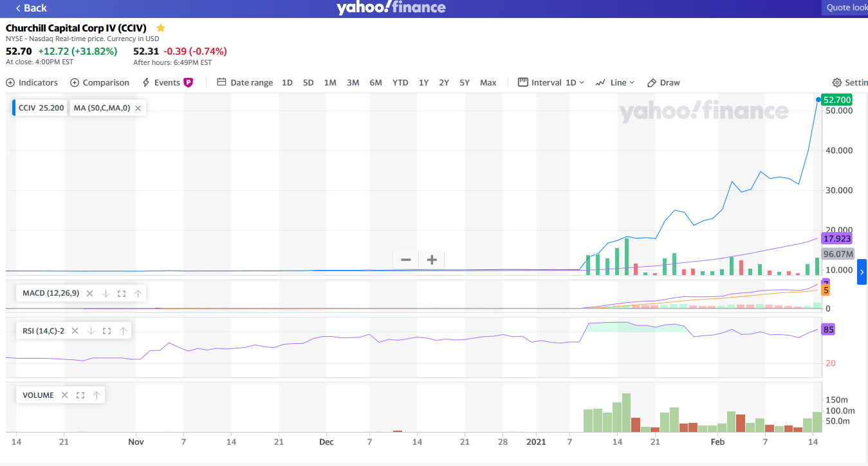Open the Date range calendar picker
The image size is (868, 466).
[245, 82]
